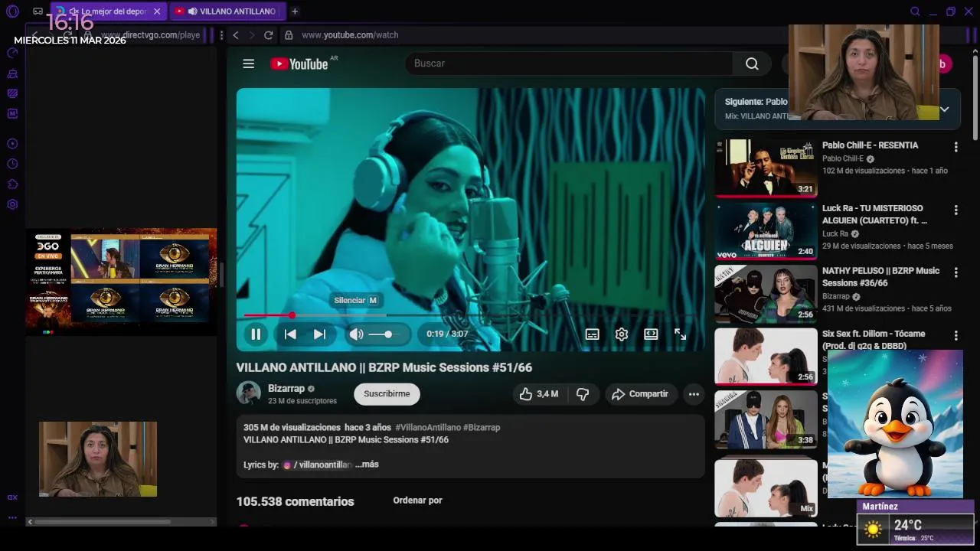
Task: Open the Player sidebar icon
Action: (x=12, y=144)
